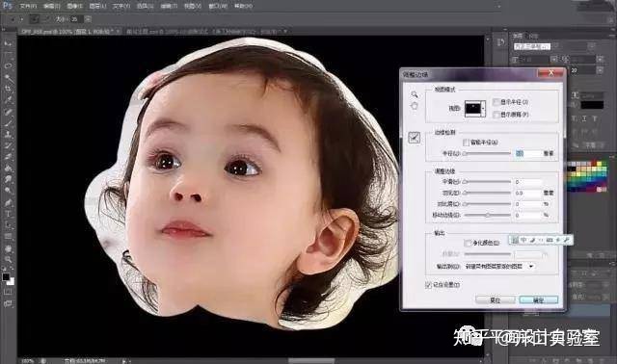Select the Horizontal Type tool
This screenshot has width=617, height=364.
pyautogui.click(x=8, y=214)
